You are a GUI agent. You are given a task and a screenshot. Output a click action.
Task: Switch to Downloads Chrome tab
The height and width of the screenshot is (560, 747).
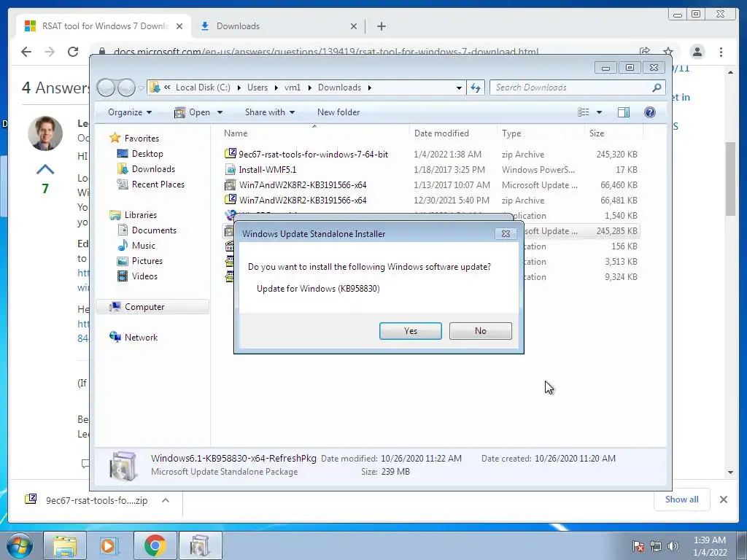(278, 26)
